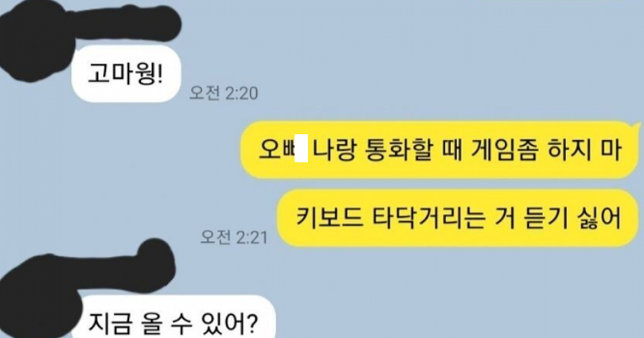Select the white 고마웡! message bubble

[x=125, y=75]
